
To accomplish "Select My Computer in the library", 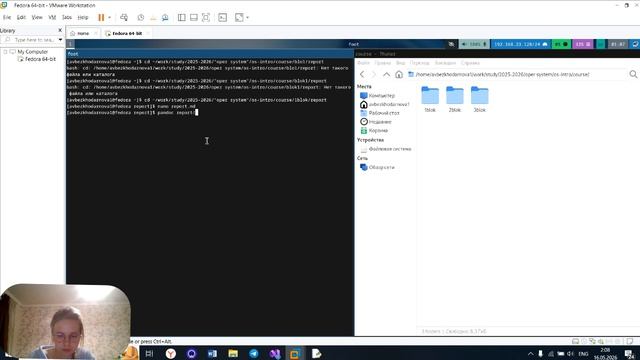I will pyautogui.click(x=33, y=52).
